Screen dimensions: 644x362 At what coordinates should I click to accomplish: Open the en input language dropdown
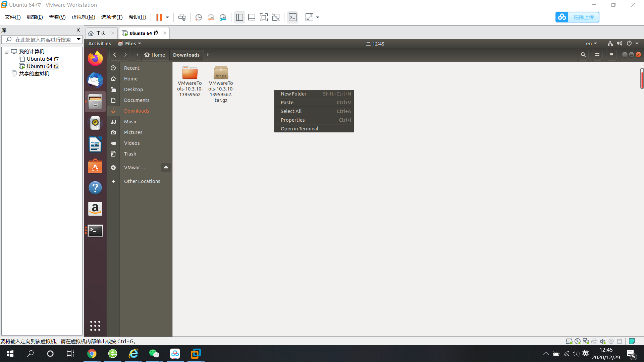591,44
